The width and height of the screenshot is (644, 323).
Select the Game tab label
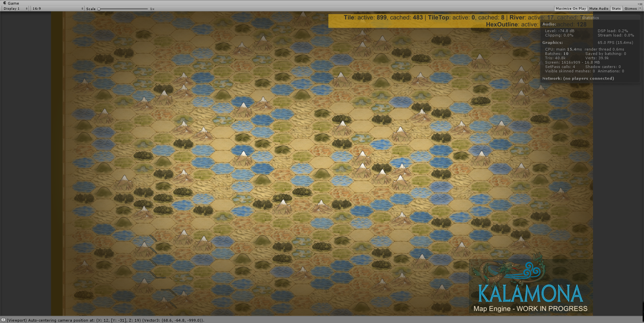pyautogui.click(x=13, y=3)
